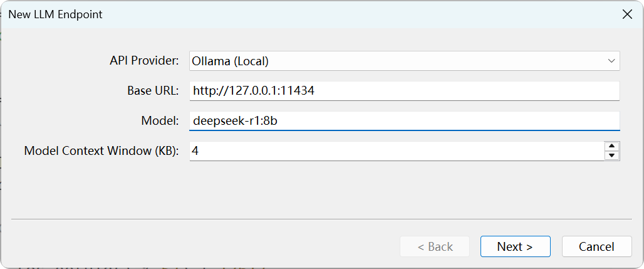Click the New LLM Endpoint title bar
644x269 pixels.
pyautogui.click(x=313, y=14)
